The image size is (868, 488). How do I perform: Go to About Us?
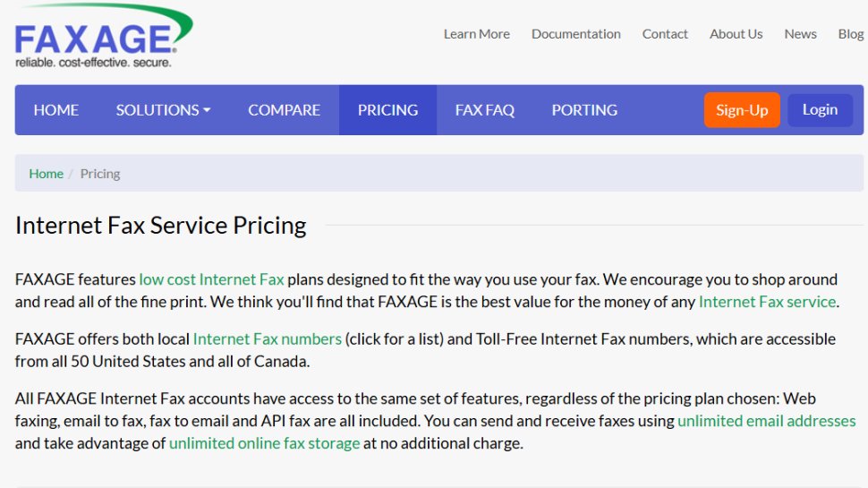736,34
